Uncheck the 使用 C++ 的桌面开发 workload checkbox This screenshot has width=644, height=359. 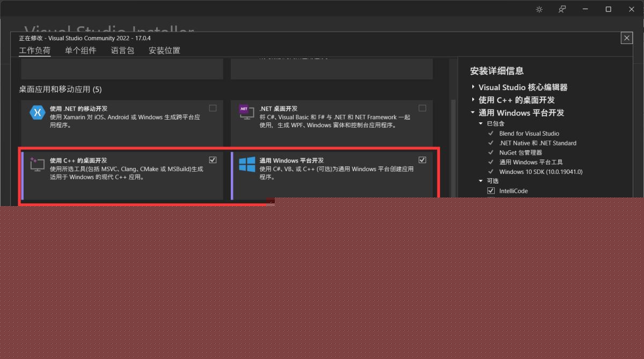[x=213, y=160]
